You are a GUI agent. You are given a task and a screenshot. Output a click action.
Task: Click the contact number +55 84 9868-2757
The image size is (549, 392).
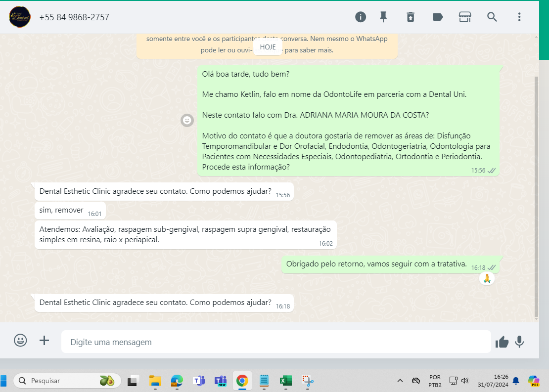click(74, 17)
